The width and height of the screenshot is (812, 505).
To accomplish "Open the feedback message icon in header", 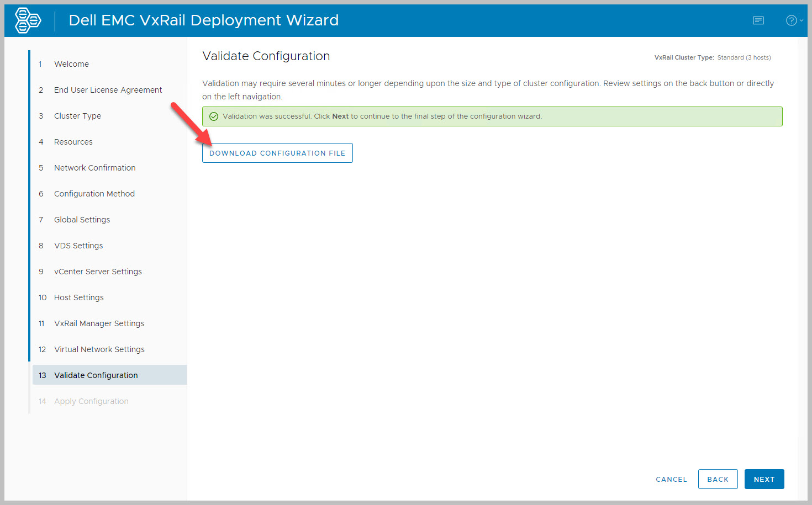I will (758, 20).
